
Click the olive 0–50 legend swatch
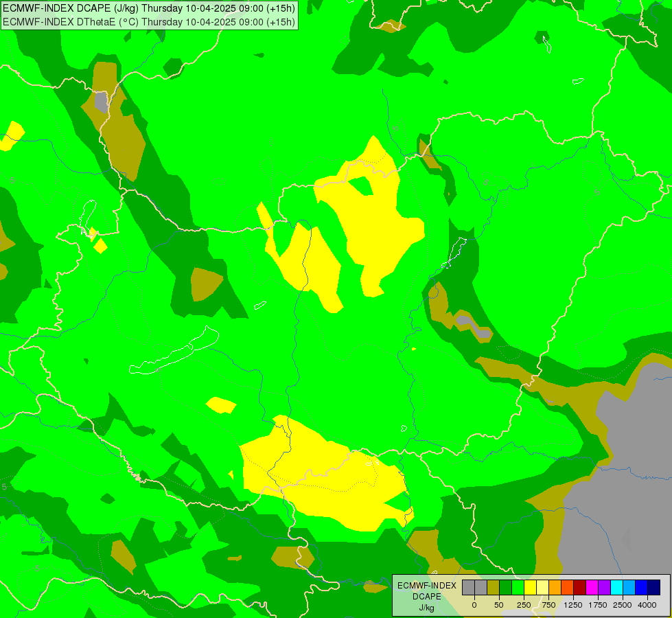point(494,588)
